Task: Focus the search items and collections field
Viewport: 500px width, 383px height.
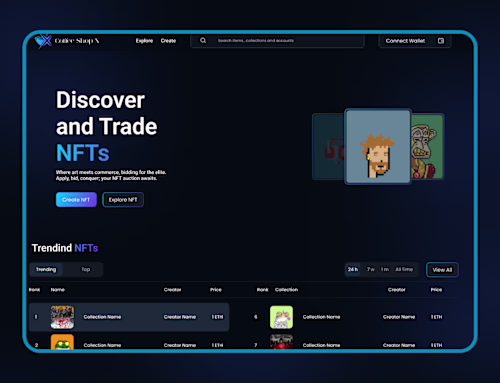Action: 277,41
